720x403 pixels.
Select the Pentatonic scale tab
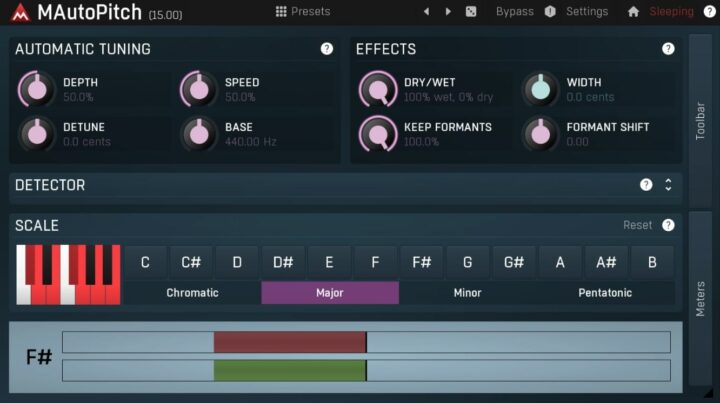(x=605, y=293)
